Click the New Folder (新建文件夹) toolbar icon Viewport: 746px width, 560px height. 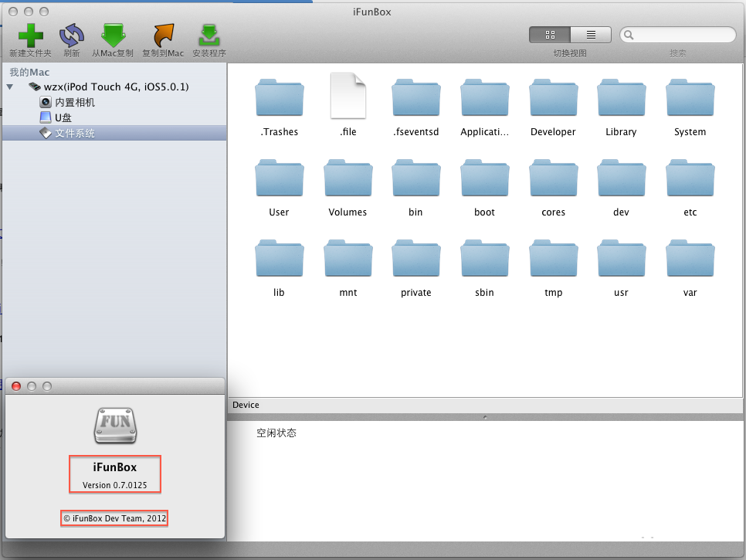point(30,36)
